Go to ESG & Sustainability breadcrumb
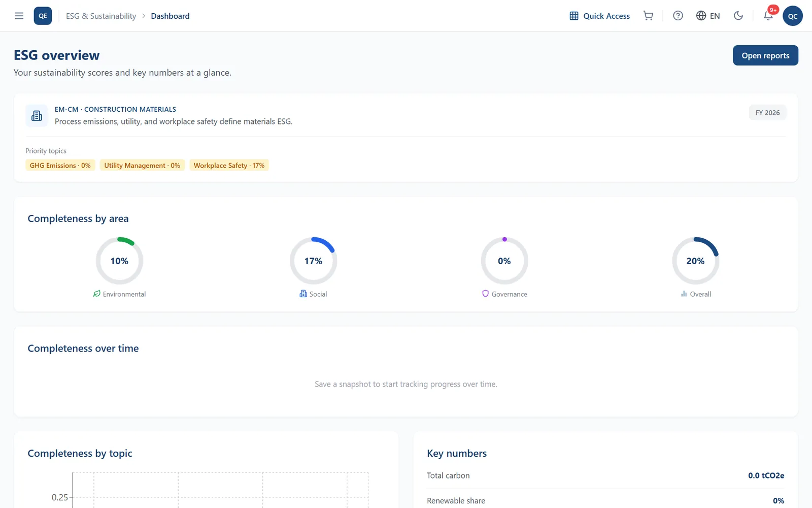The height and width of the screenshot is (508, 812). pos(101,16)
